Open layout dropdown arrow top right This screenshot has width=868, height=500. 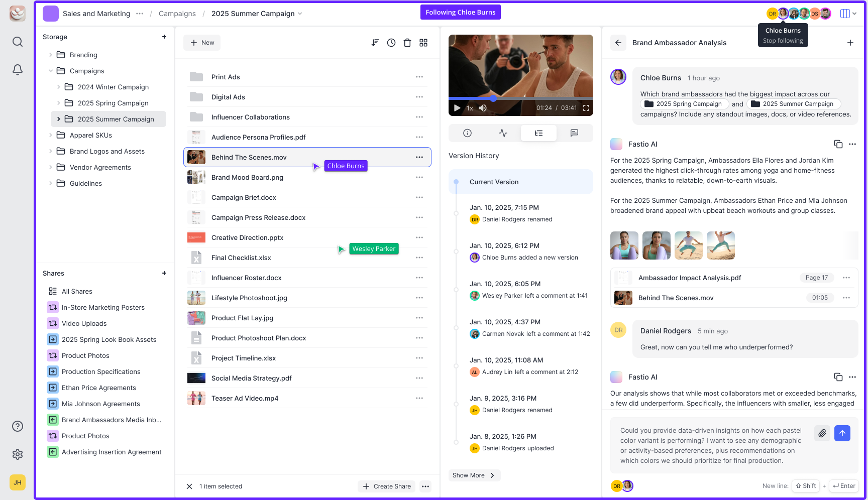coord(854,14)
